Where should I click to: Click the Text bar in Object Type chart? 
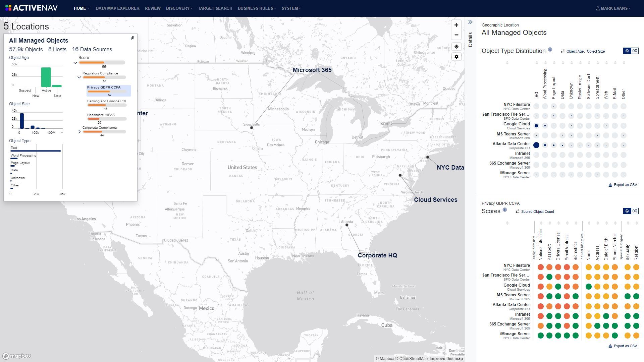(x=36, y=151)
